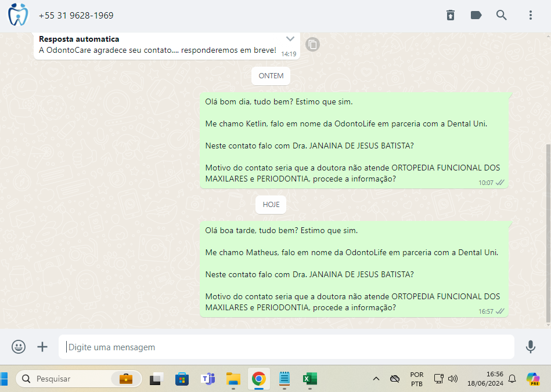Open the Windows Start menu
This screenshot has width=551, height=392.
[x=3, y=379]
